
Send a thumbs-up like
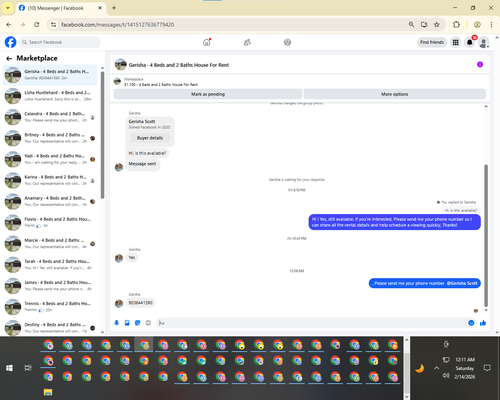pos(483,323)
